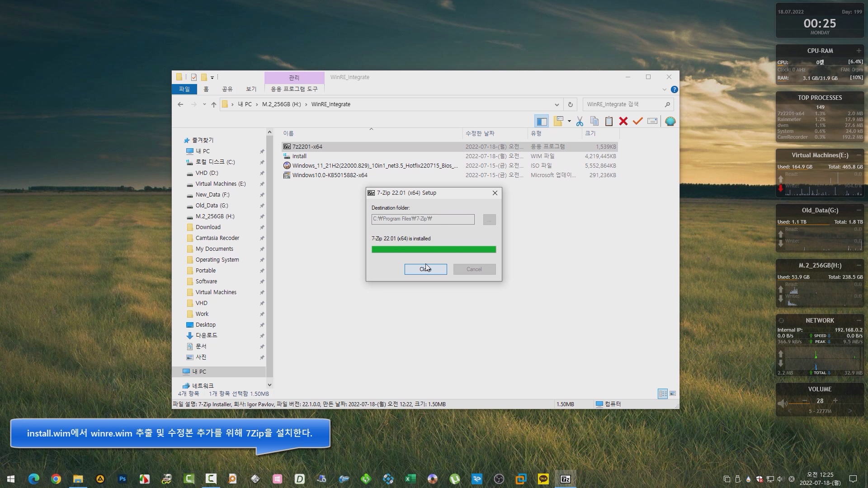
Task: Click Cancel in 7-Zip Setup dialog
Action: (x=474, y=269)
